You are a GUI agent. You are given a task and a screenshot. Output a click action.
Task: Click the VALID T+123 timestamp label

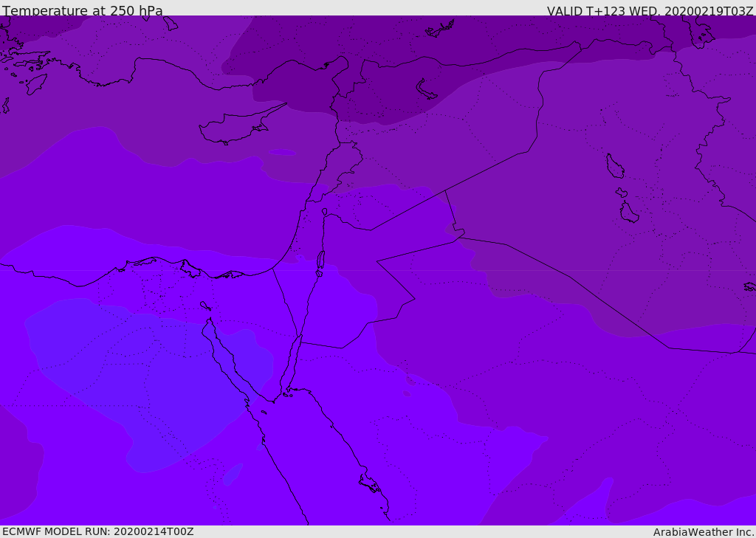coord(650,11)
